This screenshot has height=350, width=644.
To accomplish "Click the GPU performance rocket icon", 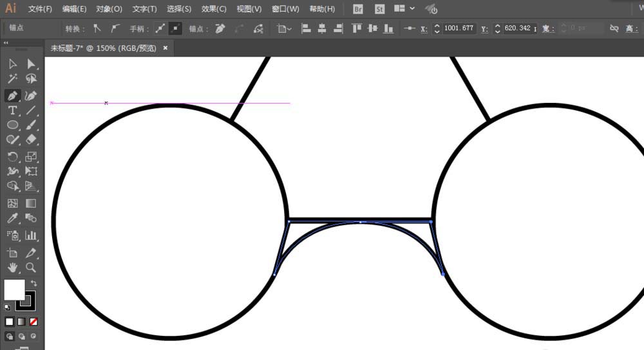I will tap(431, 8).
